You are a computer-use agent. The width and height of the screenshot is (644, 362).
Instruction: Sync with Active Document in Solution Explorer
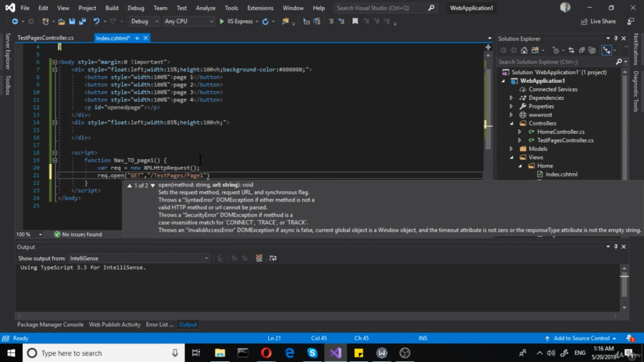pos(571,50)
